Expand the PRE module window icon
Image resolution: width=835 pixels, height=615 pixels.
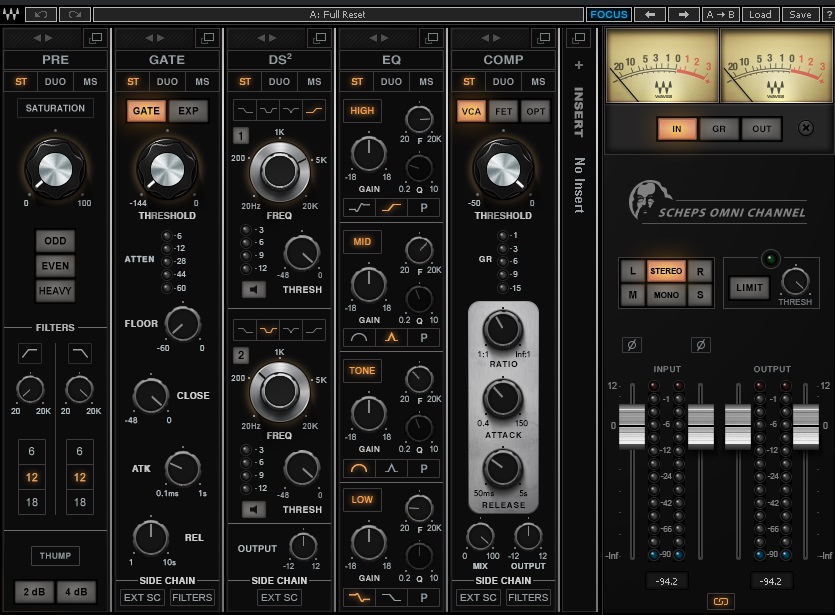[96, 38]
